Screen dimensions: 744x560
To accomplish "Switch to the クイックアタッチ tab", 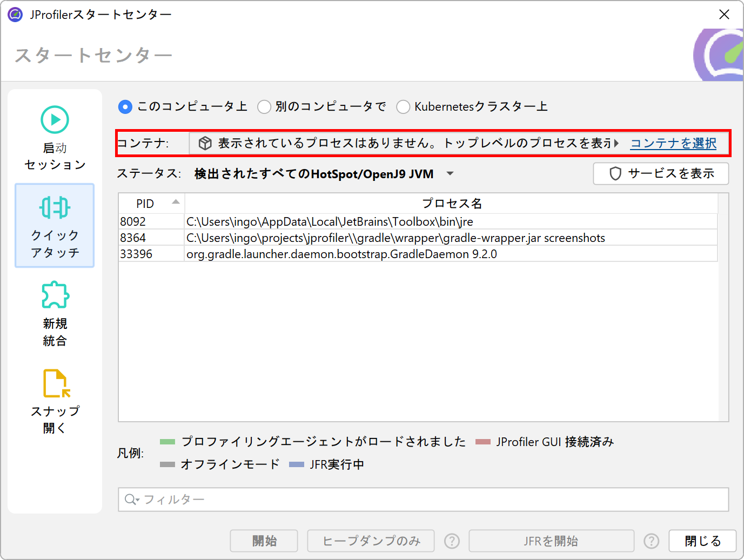I will (55, 226).
